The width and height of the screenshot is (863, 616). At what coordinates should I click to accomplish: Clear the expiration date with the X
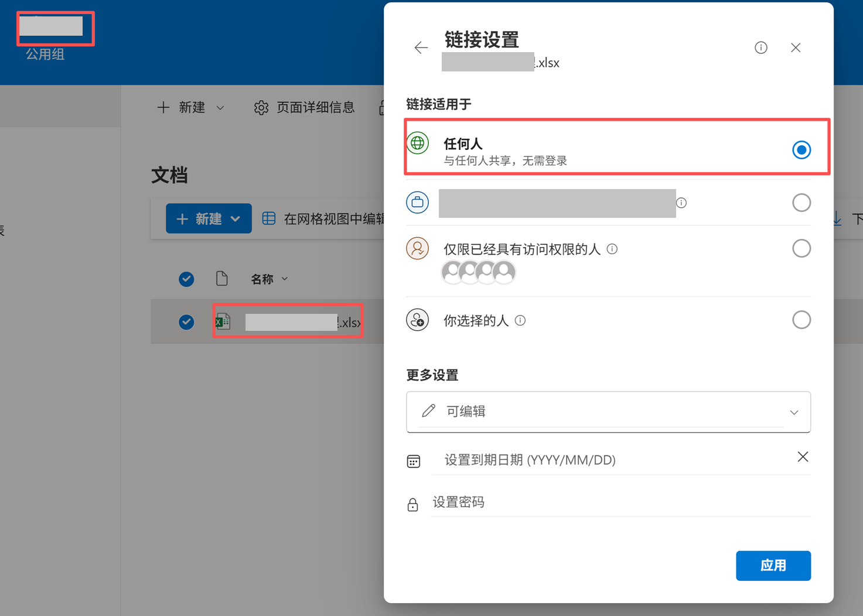coord(803,457)
